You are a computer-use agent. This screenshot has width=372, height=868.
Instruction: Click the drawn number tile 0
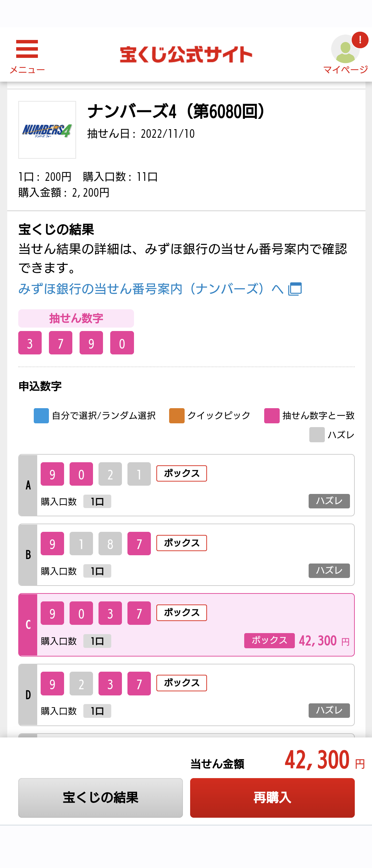tap(122, 343)
